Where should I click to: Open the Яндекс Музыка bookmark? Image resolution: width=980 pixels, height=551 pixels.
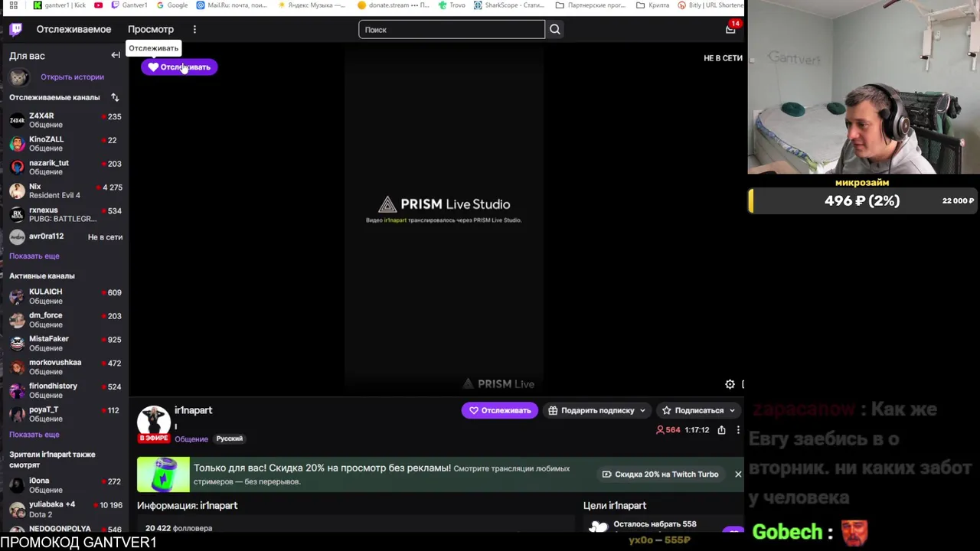[x=311, y=5]
